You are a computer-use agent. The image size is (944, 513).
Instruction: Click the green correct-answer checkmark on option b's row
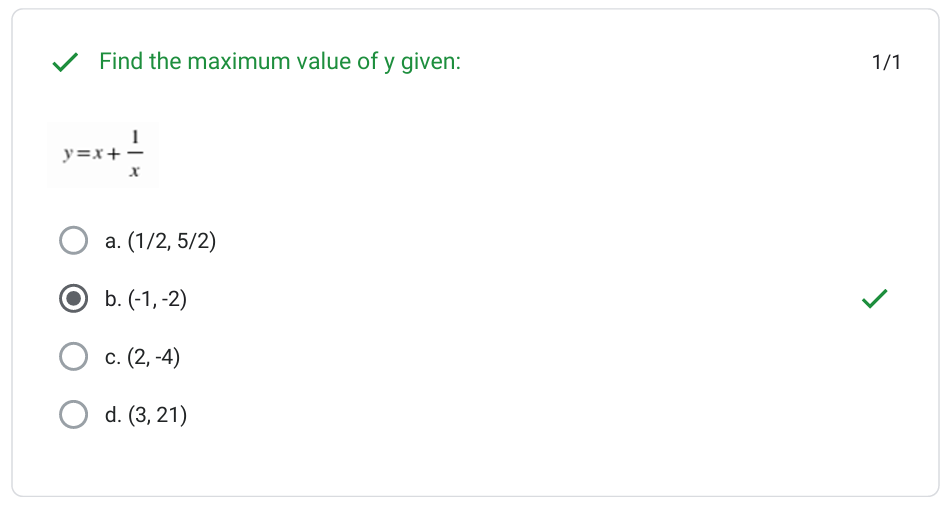pos(874,298)
